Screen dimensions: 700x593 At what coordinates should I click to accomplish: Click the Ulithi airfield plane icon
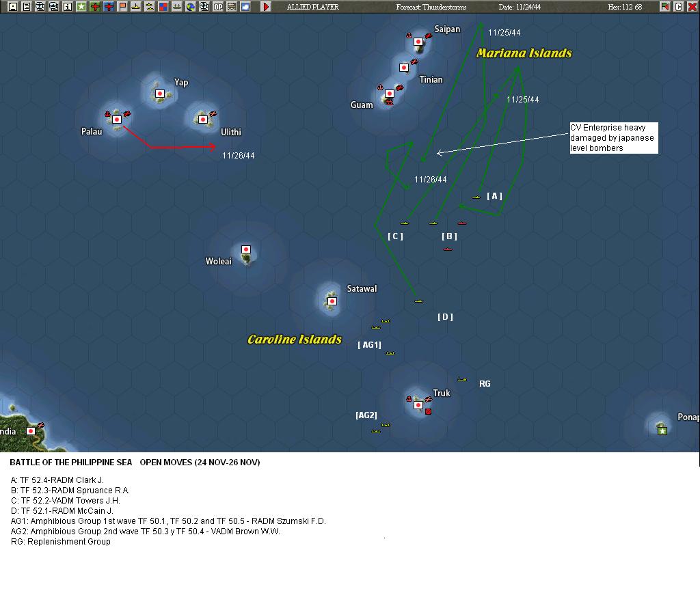[213, 114]
